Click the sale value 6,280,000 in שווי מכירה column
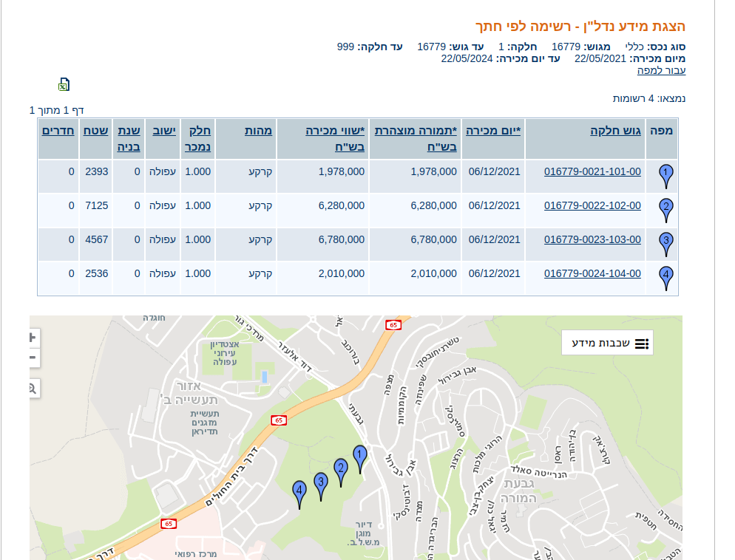The height and width of the screenshot is (560, 735). coord(342,205)
